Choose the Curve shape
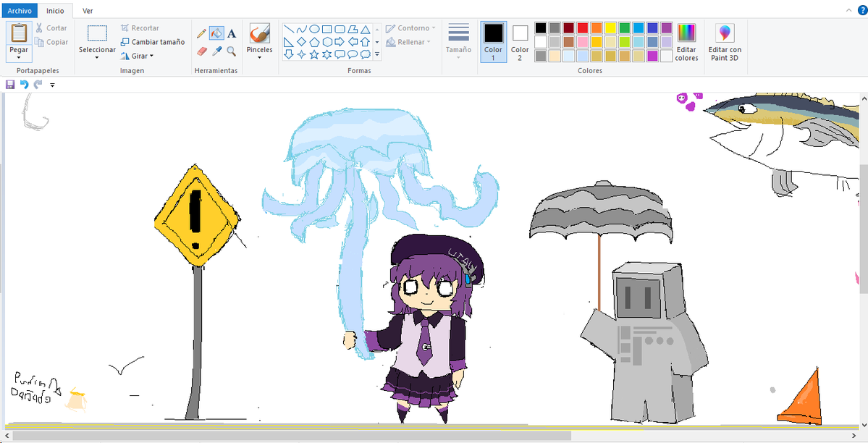The image size is (868, 443). tap(302, 30)
